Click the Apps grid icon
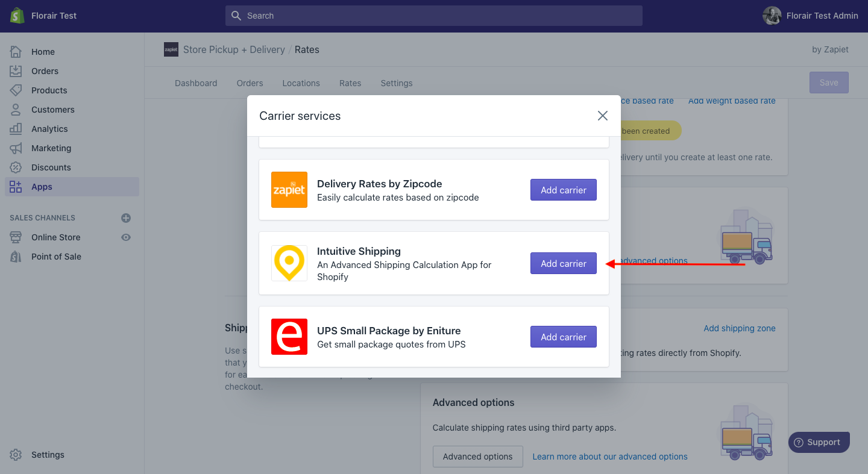Screen dimensions: 868x474 coord(16,187)
